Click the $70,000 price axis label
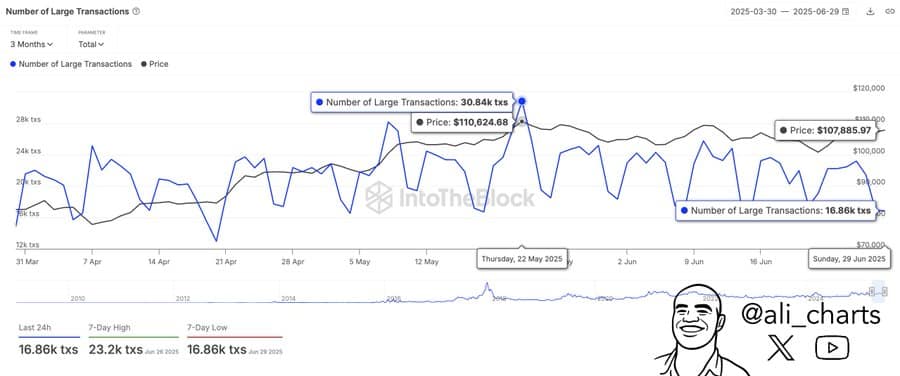The height and width of the screenshot is (376, 900). pos(870,245)
